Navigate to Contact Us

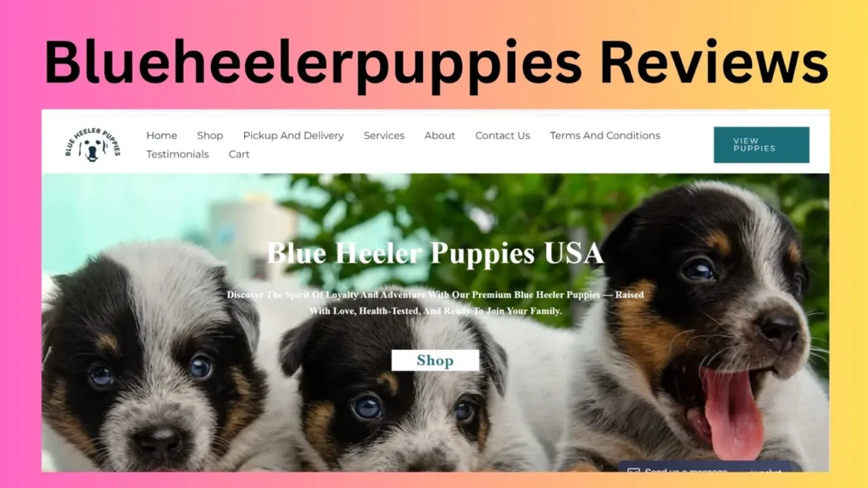[503, 136]
